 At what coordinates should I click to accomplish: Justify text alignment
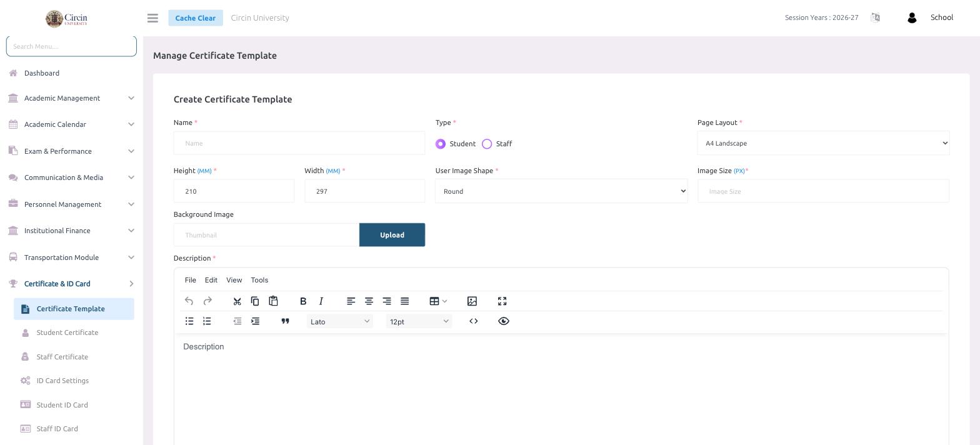404,301
